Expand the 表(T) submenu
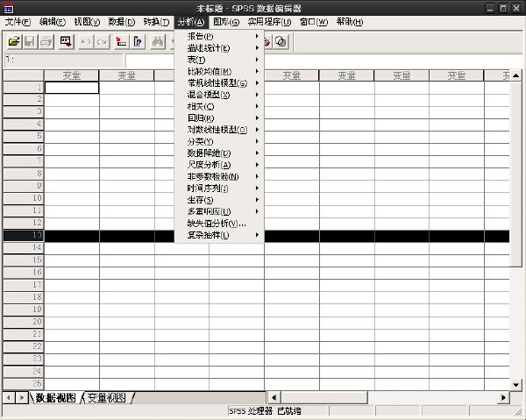This screenshot has width=526, height=420. (219, 60)
